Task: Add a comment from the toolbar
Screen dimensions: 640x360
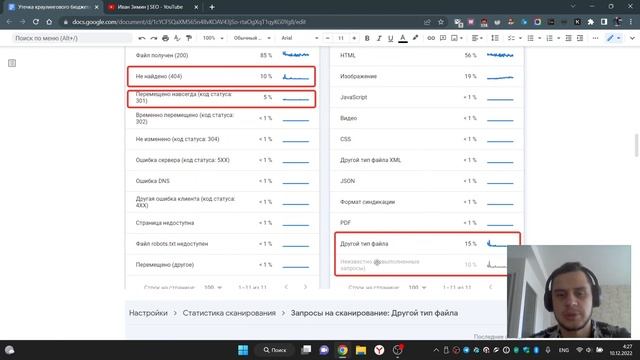Action: 443,38
